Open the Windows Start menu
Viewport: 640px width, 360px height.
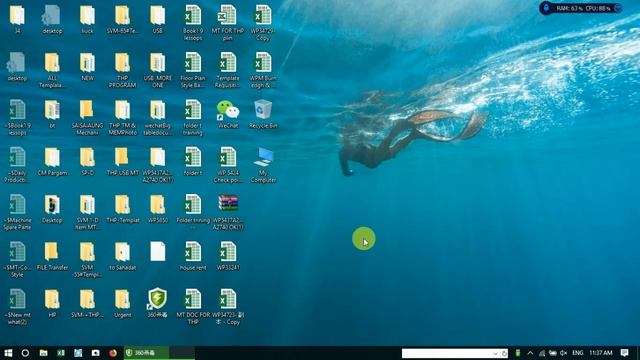[x=8, y=353]
